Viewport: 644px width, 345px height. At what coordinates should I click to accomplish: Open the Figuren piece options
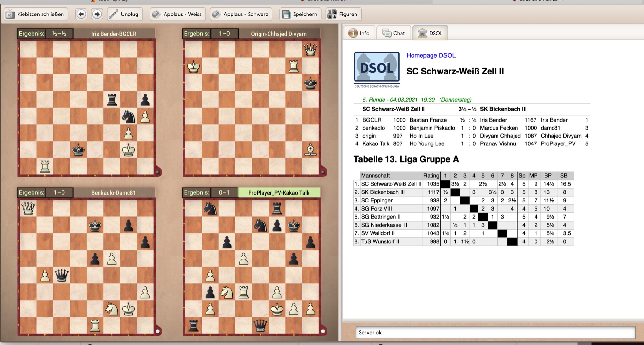343,14
